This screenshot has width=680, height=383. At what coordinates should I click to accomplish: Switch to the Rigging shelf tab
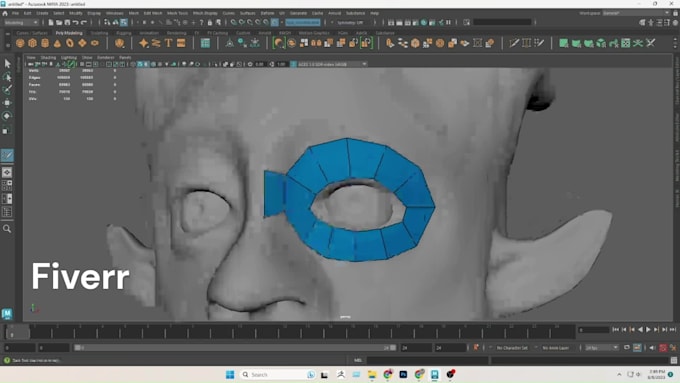click(x=124, y=33)
